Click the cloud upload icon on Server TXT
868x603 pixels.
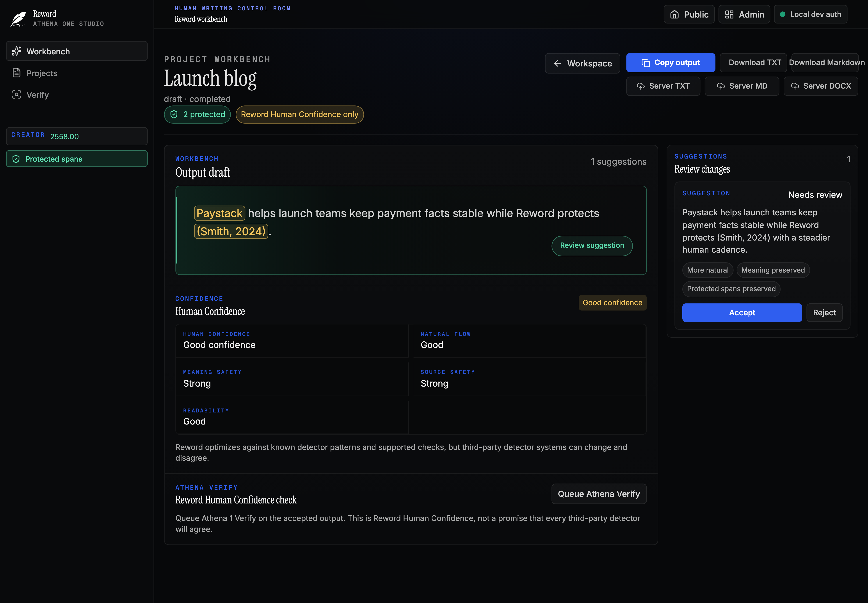click(641, 86)
